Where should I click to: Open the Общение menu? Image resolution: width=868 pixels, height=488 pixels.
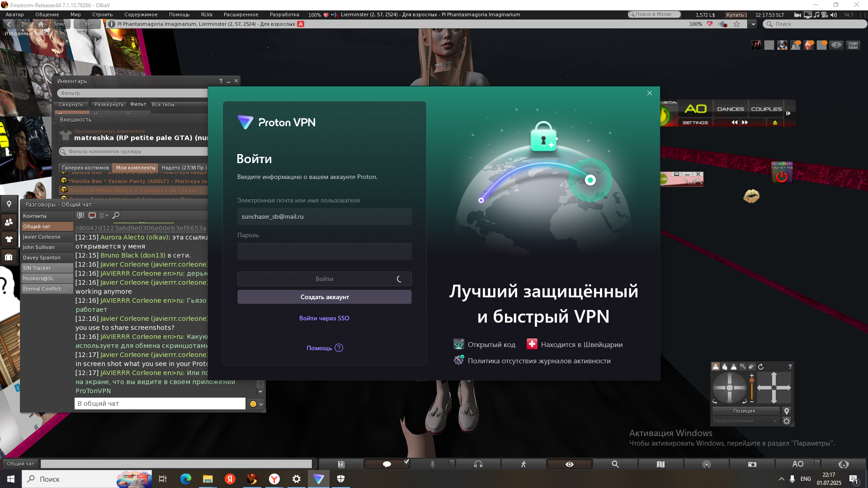pyautogui.click(x=47, y=14)
